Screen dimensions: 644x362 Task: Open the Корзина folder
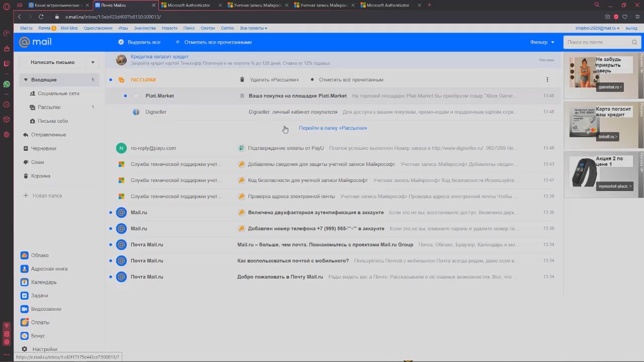(x=40, y=176)
